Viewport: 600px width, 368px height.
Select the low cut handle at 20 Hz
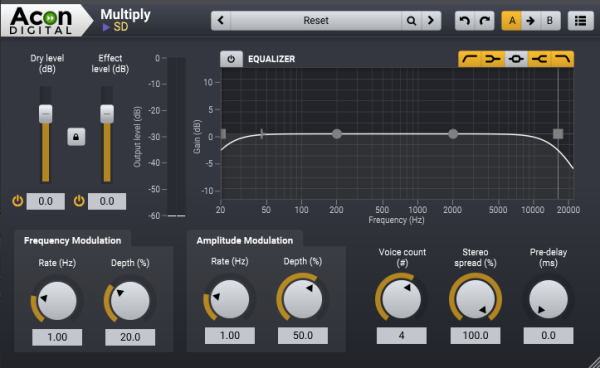[223, 134]
